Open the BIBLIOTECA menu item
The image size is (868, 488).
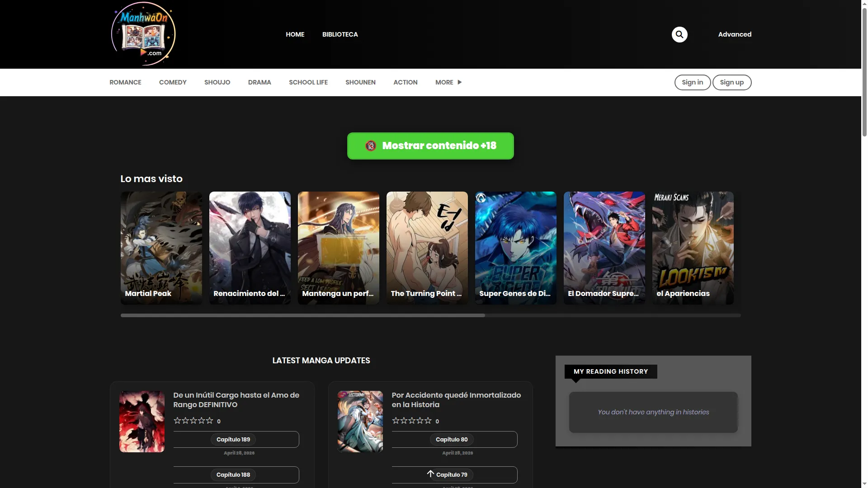click(x=340, y=34)
